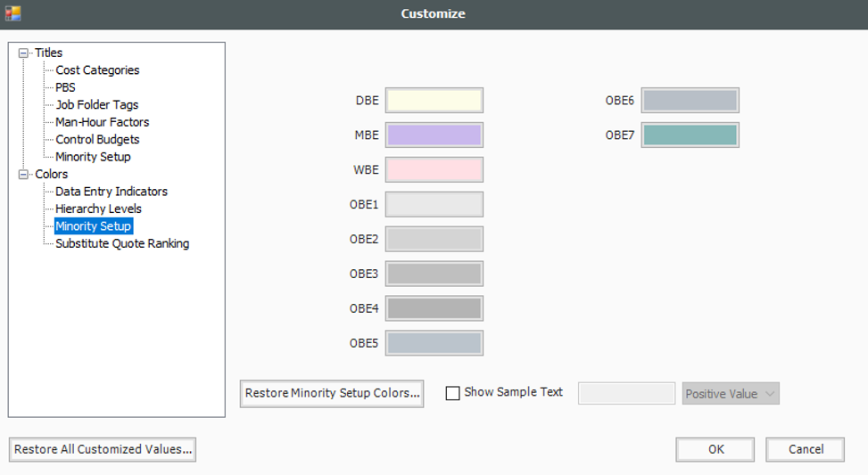Open Data Entry Indicators colors
This screenshot has width=868, height=475.
112,192
